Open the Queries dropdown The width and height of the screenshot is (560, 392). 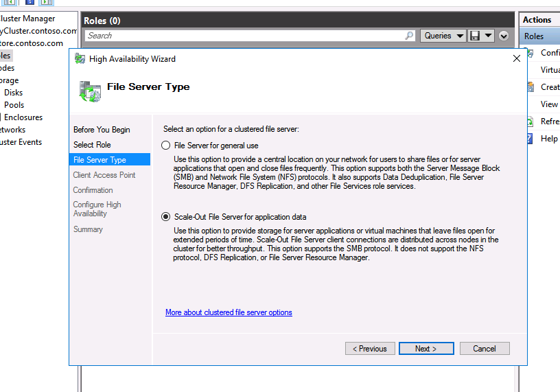[x=443, y=36]
